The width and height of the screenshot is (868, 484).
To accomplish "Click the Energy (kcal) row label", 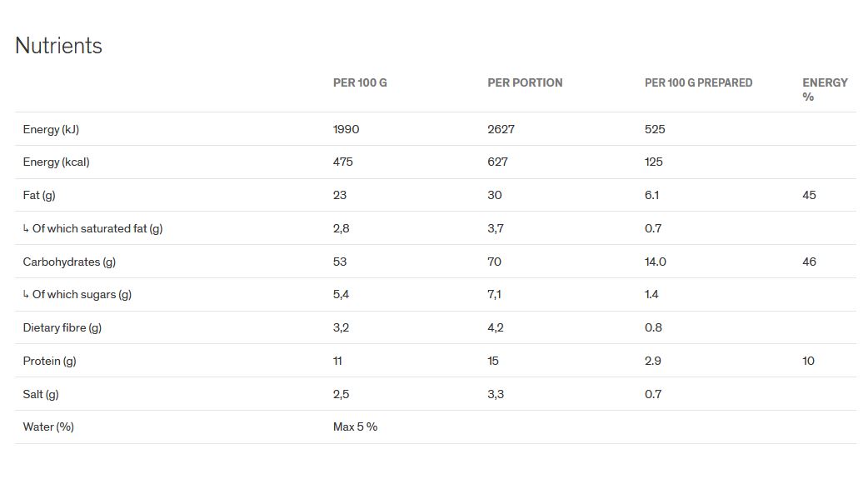I will 56,162.
